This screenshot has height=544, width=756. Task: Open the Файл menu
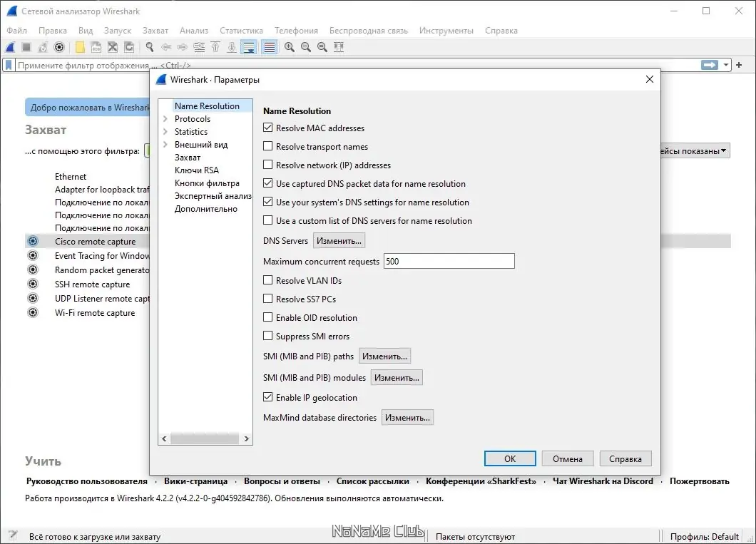pyautogui.click(x=17, y=31)
